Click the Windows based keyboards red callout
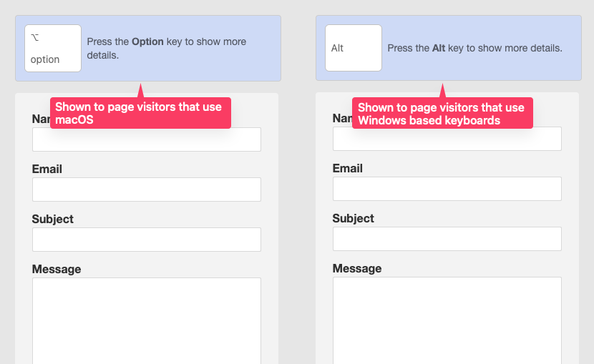The width and height of the screenshot is (594, 364). 442,113
